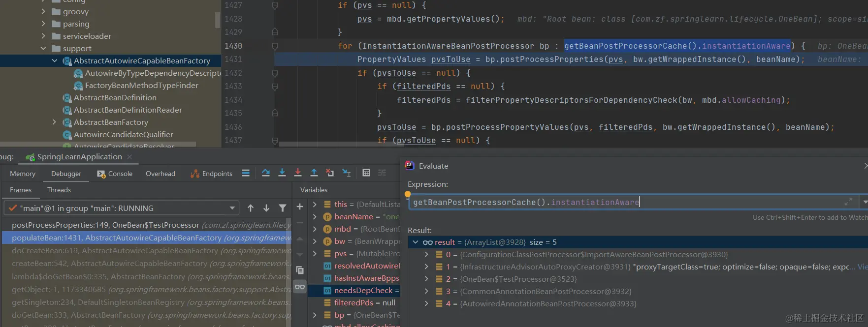Image resolution: width=868 pixels, height=327 pixels.
Task: Select next frame with down arrow
Action: point(266,208)
